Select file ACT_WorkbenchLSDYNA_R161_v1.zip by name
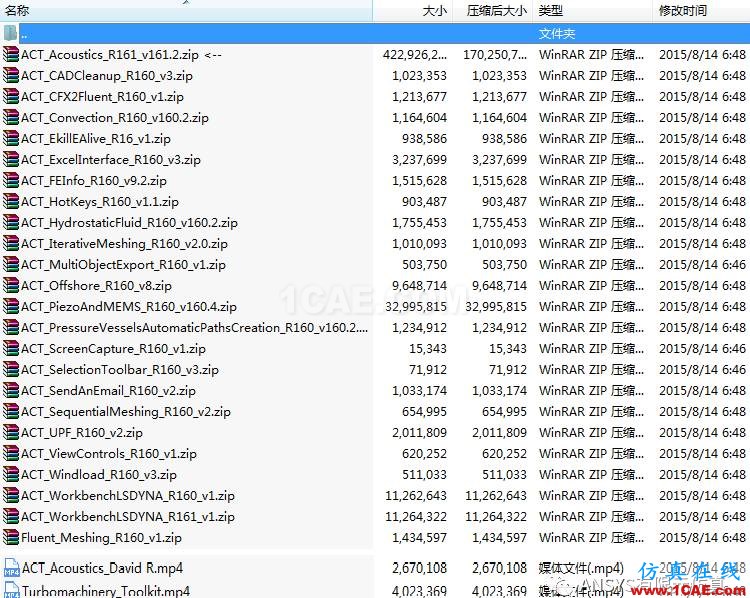The width and height of the screenshot is (750, 598). [x=128, y=517]
